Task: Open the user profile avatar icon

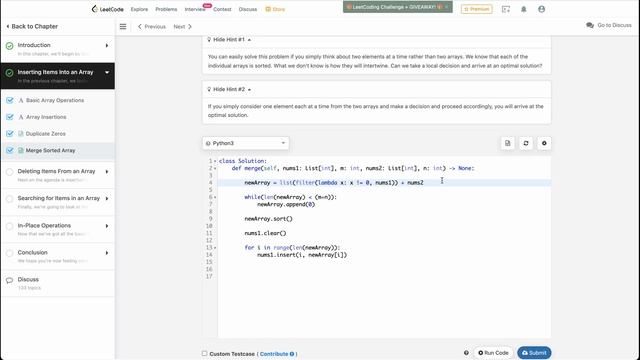Action: click(x=541, y=9)
